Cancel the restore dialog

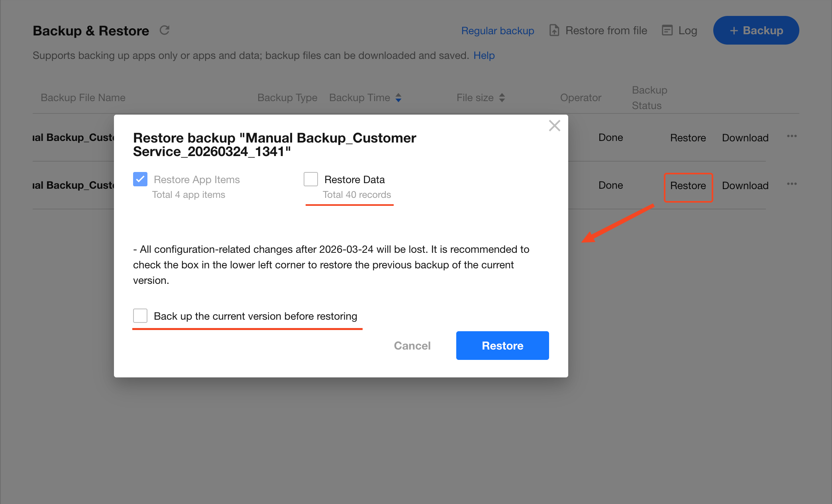[x=412, y=346]
